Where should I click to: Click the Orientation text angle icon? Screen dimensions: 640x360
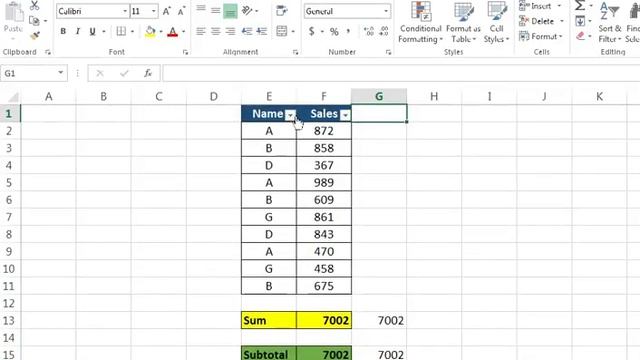pyautogui.click(x=247, y=10)
